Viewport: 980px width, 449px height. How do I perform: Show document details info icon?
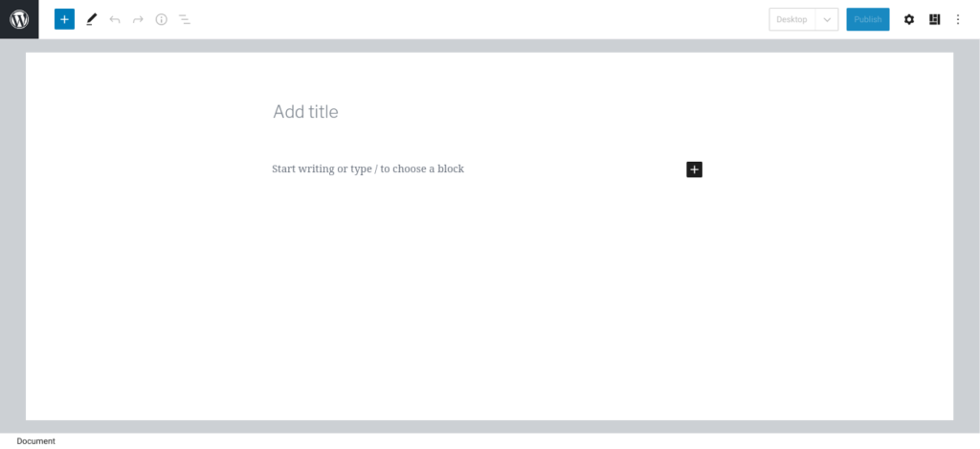pyautogui.click(x=161, y=19)
